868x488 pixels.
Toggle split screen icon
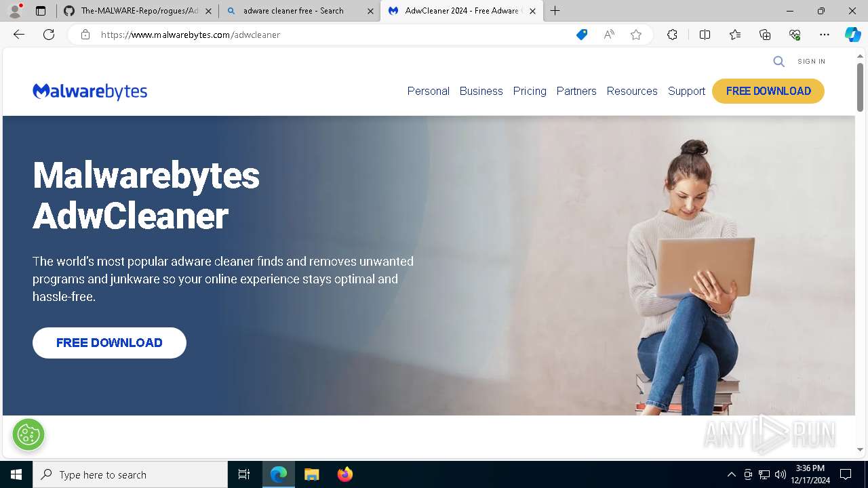[x=705, y=35]
